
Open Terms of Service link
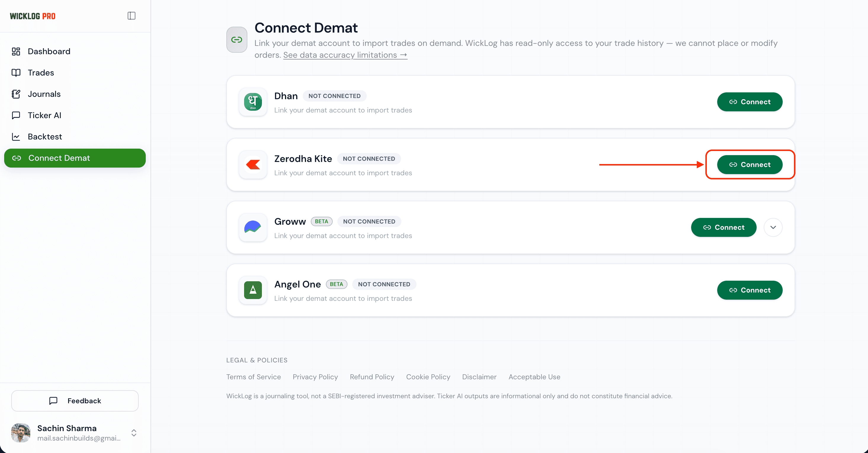(253, 377)
